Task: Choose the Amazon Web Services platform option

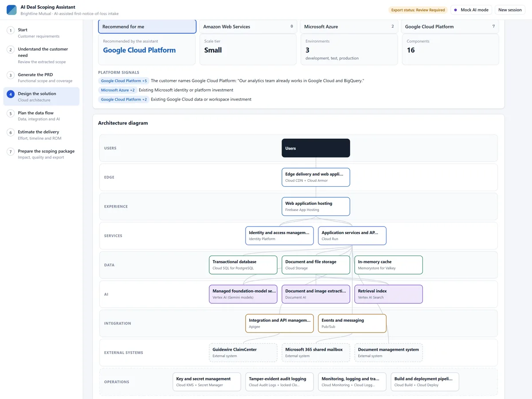Action: [x=248, y=27]
